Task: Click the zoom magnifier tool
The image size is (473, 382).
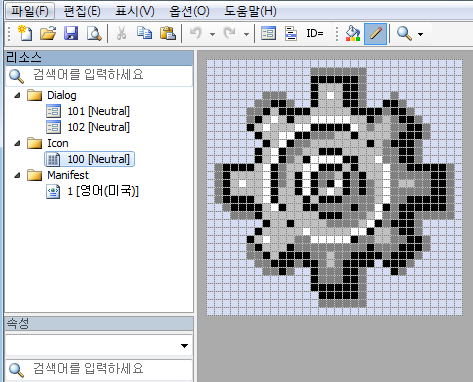Action: coord(404,33)
